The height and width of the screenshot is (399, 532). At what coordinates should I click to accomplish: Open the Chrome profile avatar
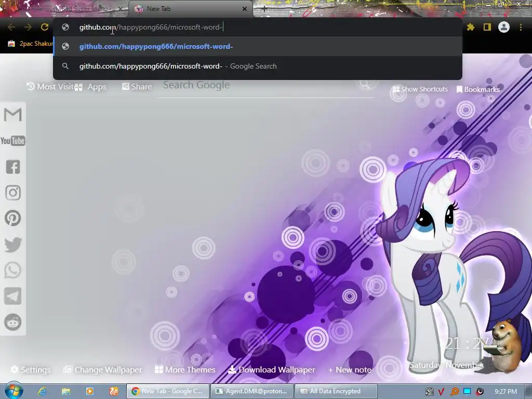(504, 27)
